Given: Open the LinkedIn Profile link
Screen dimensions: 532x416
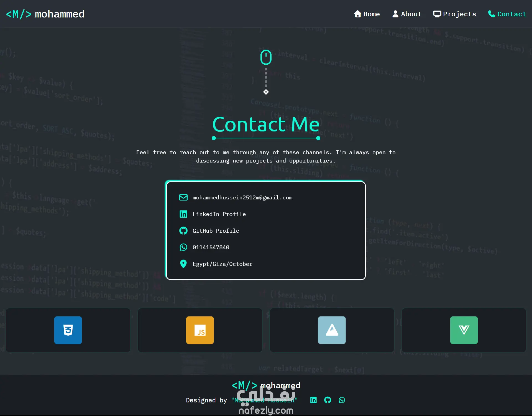Looking at the screenshot, I should point(219,214).
